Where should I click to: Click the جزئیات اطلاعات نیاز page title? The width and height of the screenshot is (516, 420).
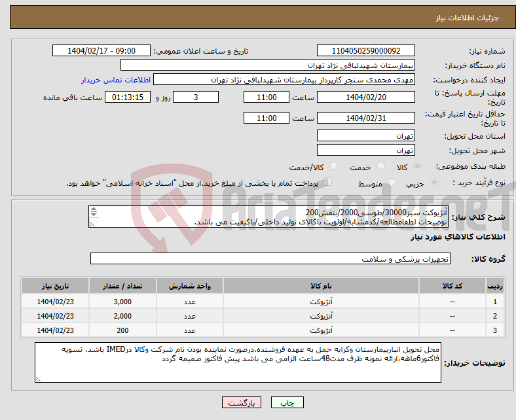coord(468,18)
